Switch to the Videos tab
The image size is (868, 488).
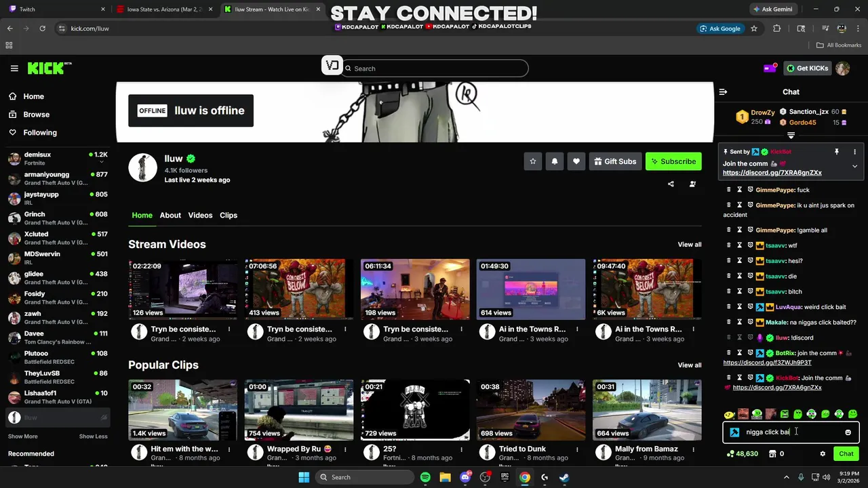tap(200, 216)
